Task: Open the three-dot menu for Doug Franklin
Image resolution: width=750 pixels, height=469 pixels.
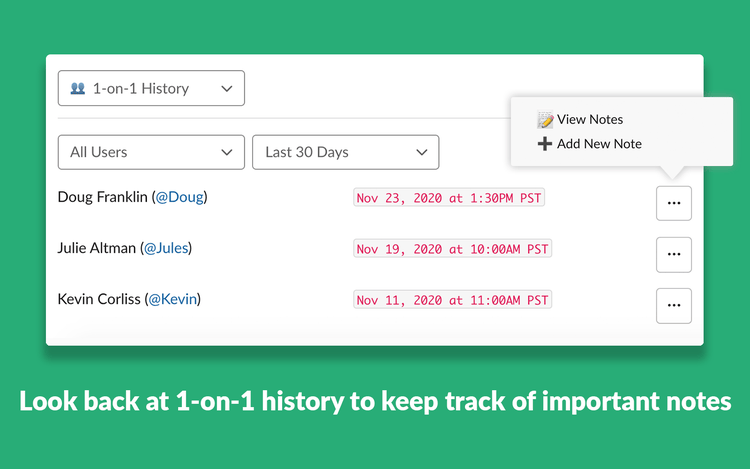Action: click(673, 203)
